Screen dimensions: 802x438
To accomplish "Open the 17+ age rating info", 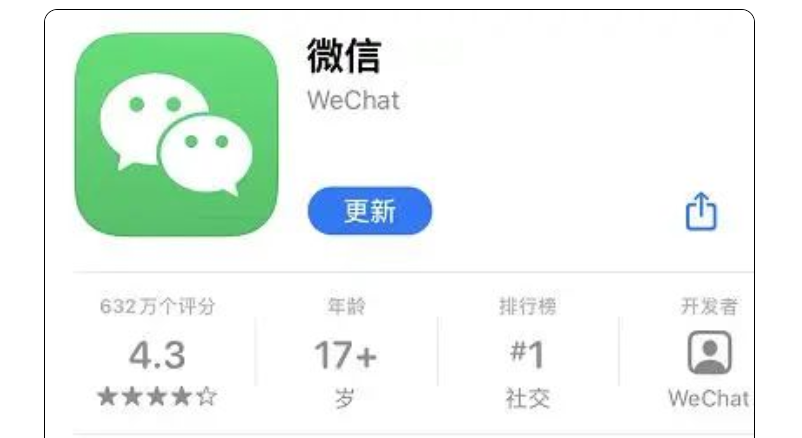I will 346,355.
